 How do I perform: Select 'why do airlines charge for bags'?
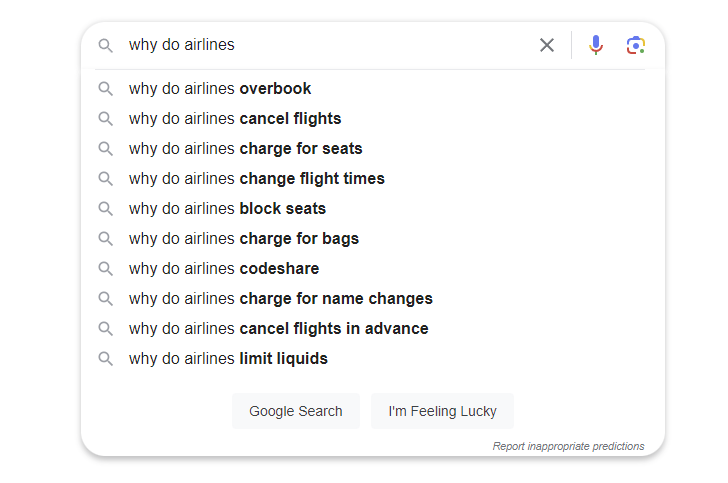tap(243, 239)
